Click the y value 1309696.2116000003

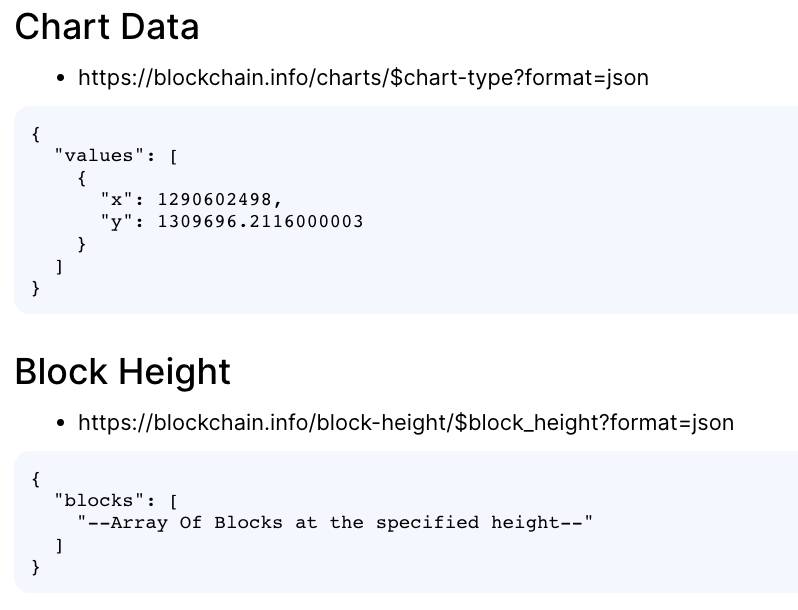pyautogui.click(x=260, y=221)
